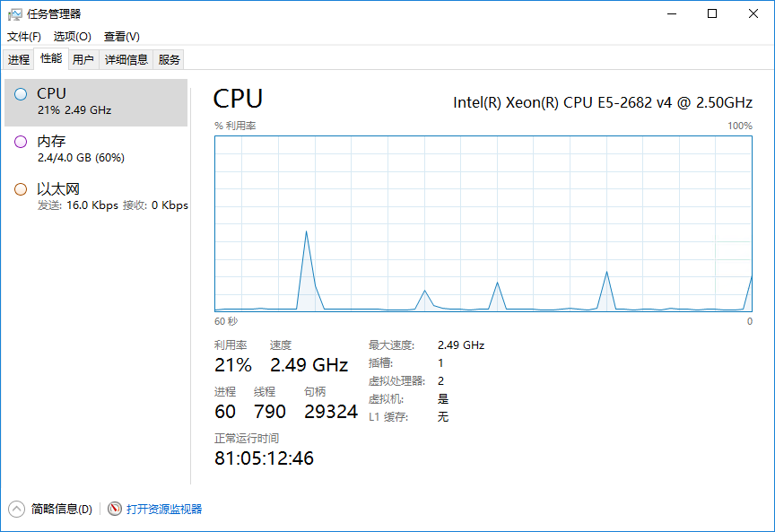Click the CPU utilization graph area

click(483, 223)
